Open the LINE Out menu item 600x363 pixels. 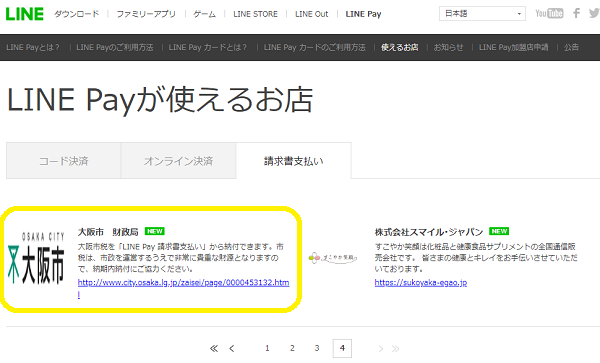(311, 14)
